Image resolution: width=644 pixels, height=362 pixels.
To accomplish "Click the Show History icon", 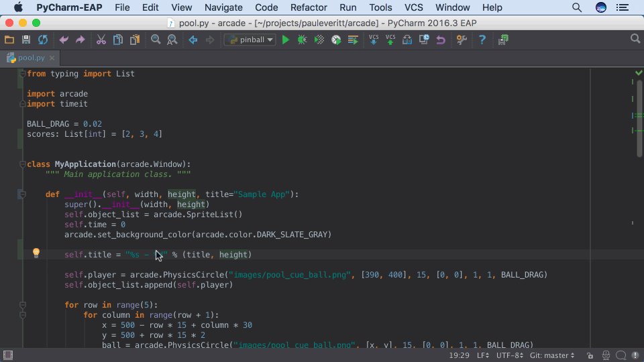I will [x=424, y=40].
